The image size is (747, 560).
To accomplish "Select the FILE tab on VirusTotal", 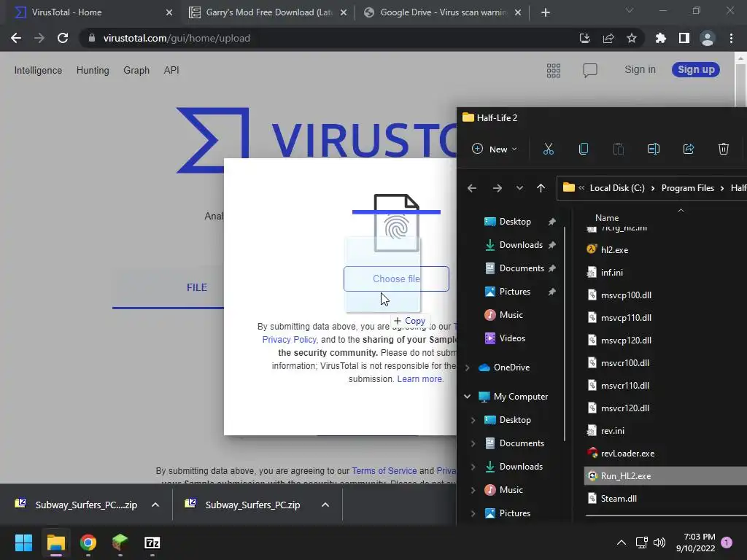I will pos(197,287).
